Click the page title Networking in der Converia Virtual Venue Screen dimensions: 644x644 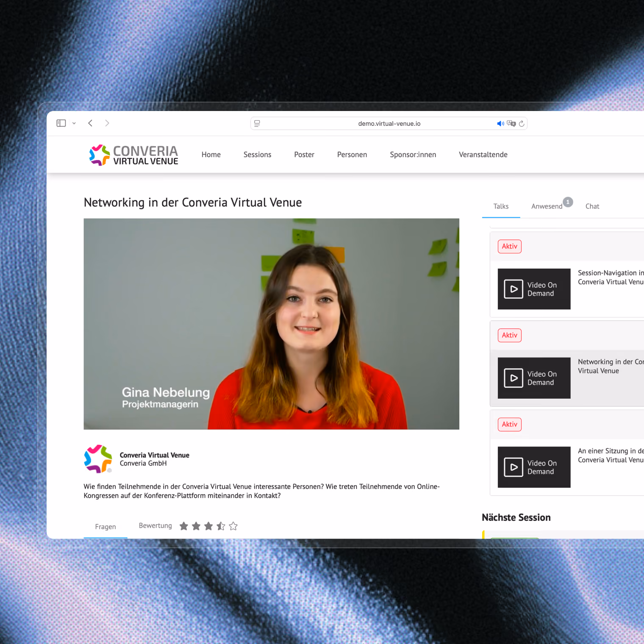(x=193, y=203)
